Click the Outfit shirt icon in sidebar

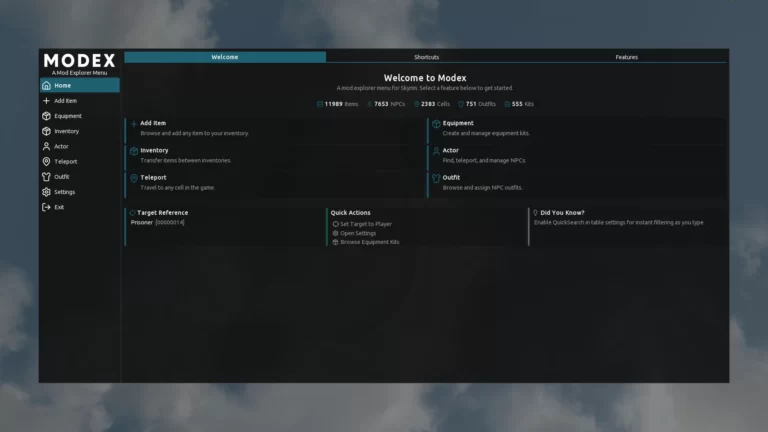pyautogui.click(x=46, y=177)
